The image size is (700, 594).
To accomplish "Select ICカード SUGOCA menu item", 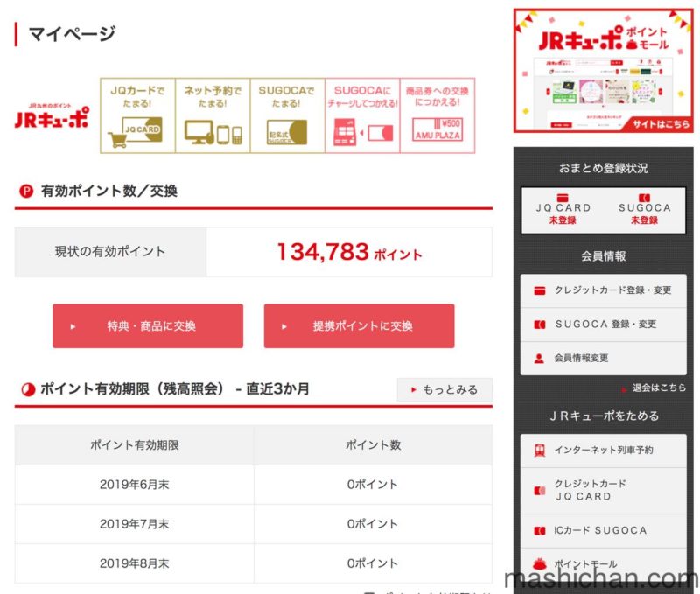I will 604,531.
